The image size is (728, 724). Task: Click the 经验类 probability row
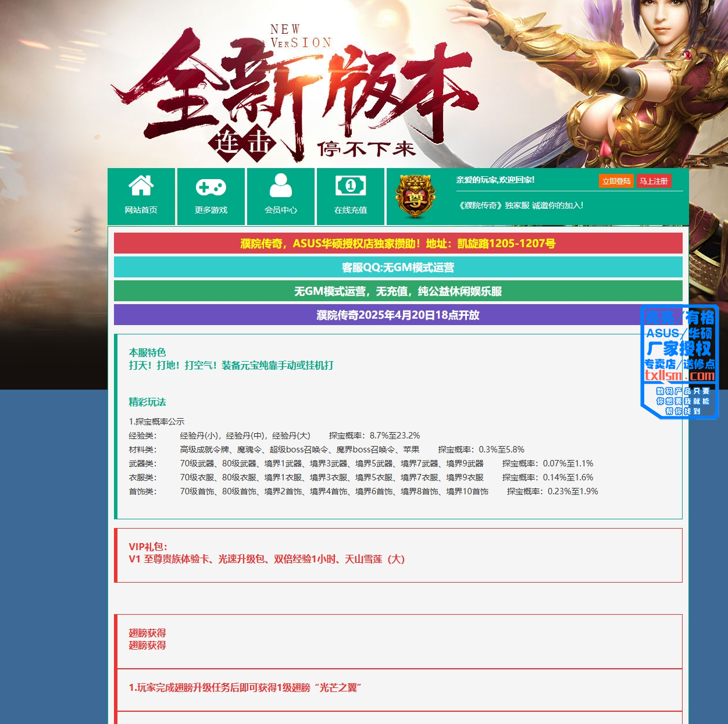[x=274, y=436]
